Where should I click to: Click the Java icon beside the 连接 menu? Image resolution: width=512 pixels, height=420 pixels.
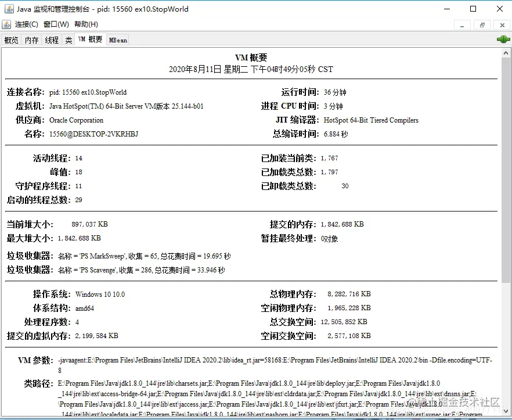pyautogui.click(x=6, y=24)
